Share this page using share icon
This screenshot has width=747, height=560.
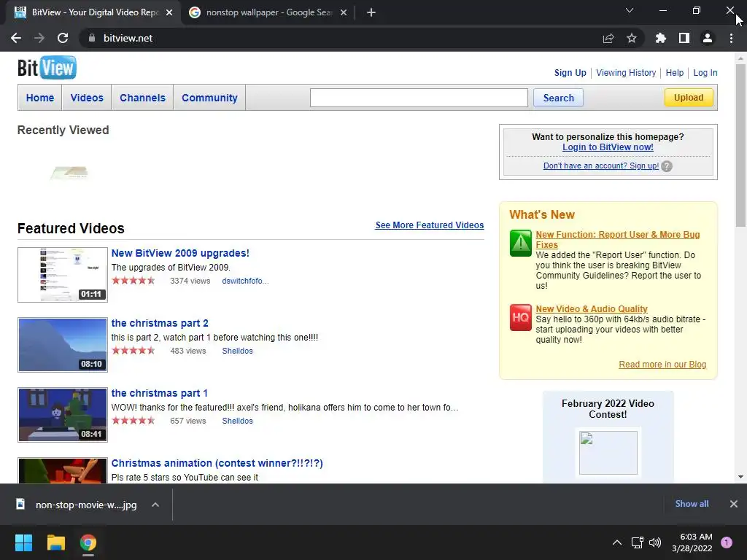608,38
